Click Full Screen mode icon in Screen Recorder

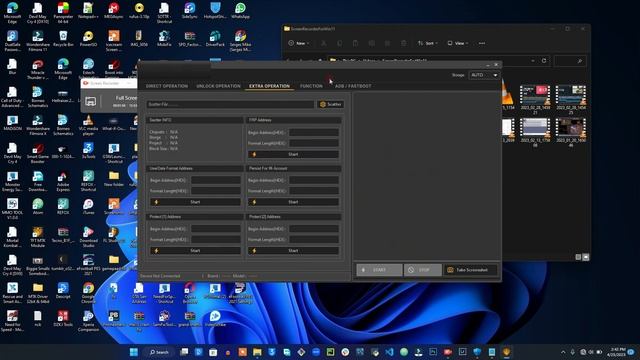[x=91, y=101]
